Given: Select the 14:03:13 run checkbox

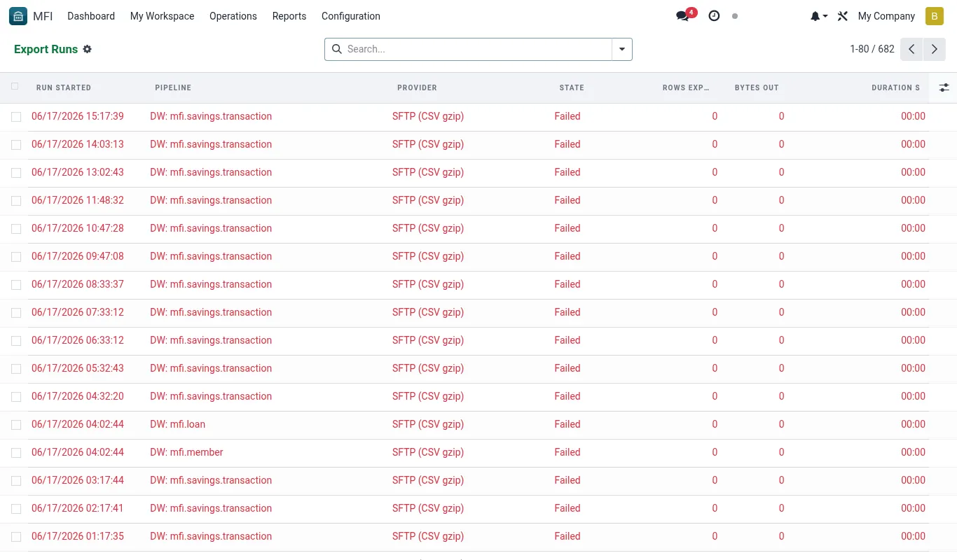Looking at the screenshot, I should pyautogui.click(x=16, y=145).
